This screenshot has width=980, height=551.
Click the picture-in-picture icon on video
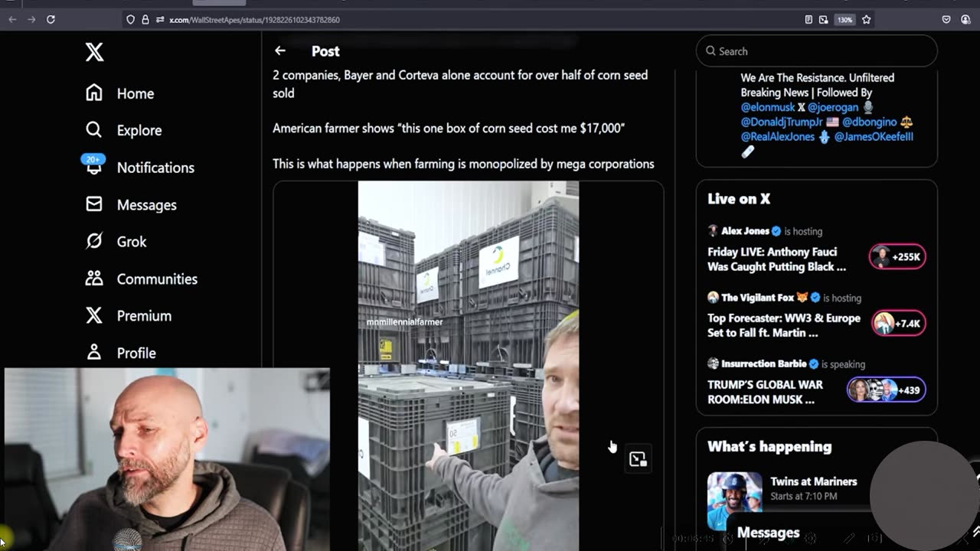click(x=638, y=459)
